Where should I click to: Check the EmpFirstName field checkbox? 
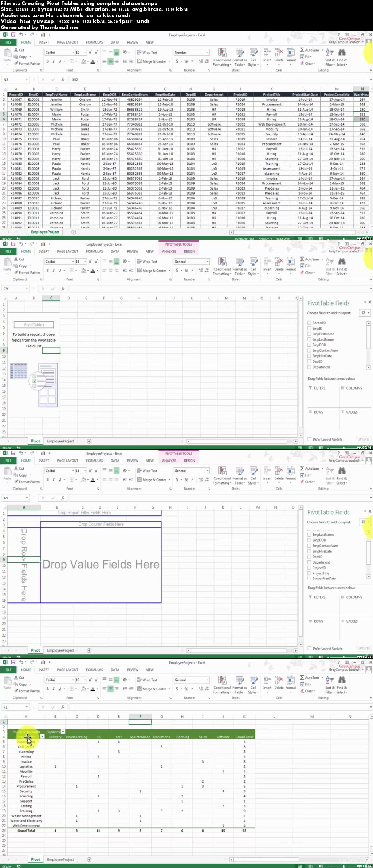309,334
